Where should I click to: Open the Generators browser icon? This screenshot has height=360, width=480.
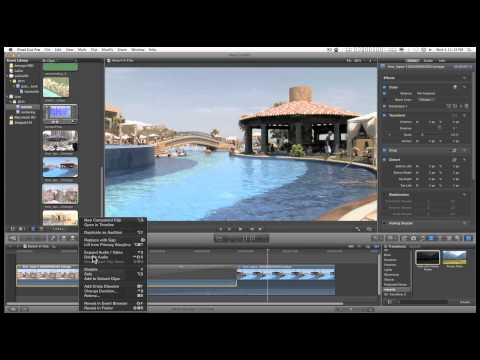pos(448,238)
